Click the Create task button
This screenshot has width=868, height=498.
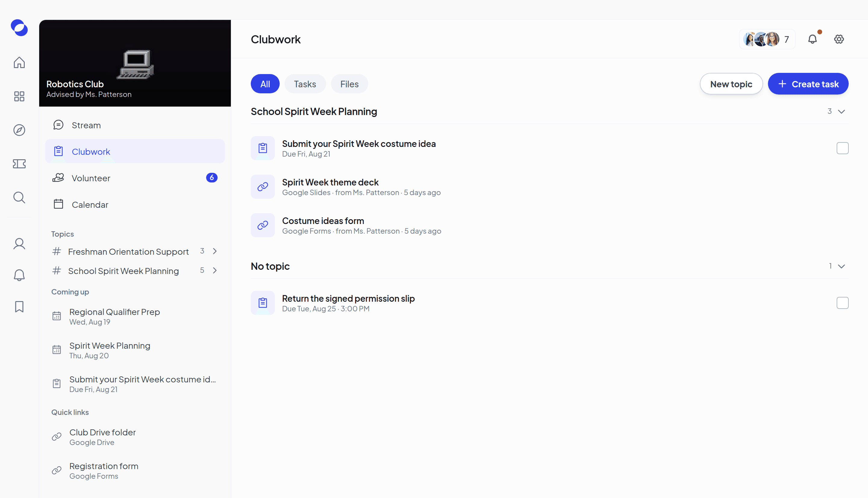coord(808,84)
